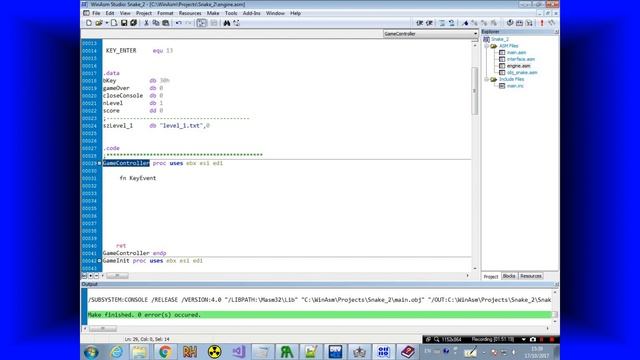The image size is (640, 360).
Task: Click the "fn KeyEvent" code line
Action: (x=138, y=178)
